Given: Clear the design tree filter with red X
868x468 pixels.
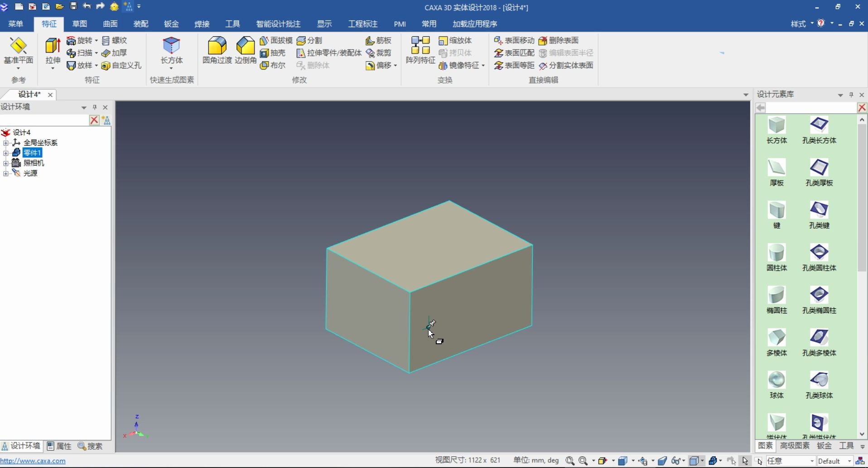Looking at the screenshot, I should pos(94,120).
